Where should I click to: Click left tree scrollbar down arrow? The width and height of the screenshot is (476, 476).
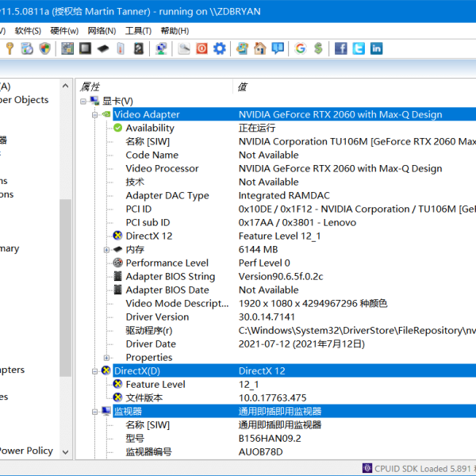tap(65, 452)
